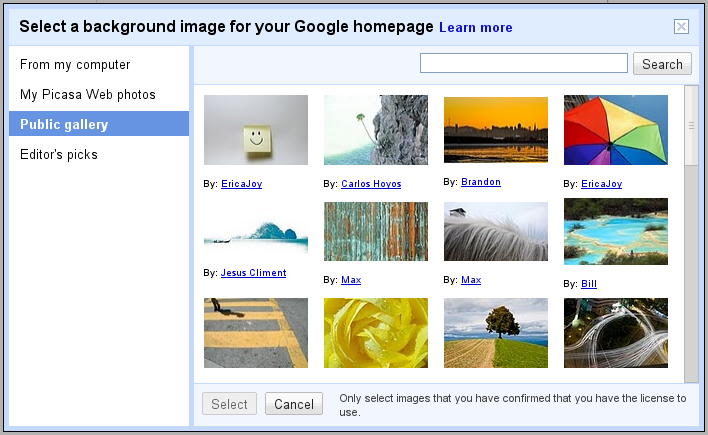Screen dimensions: 708x435
Task: Close the background image dialog
Action: coord(681,27)
